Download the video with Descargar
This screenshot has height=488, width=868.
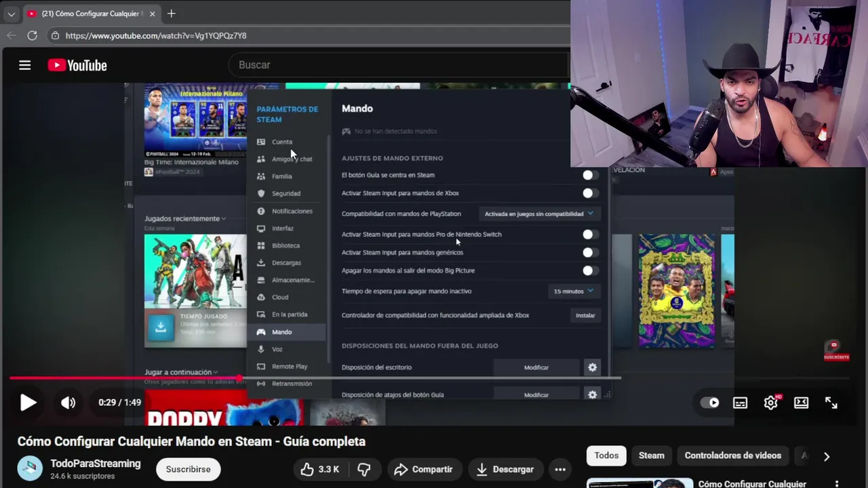click(505, 469)
